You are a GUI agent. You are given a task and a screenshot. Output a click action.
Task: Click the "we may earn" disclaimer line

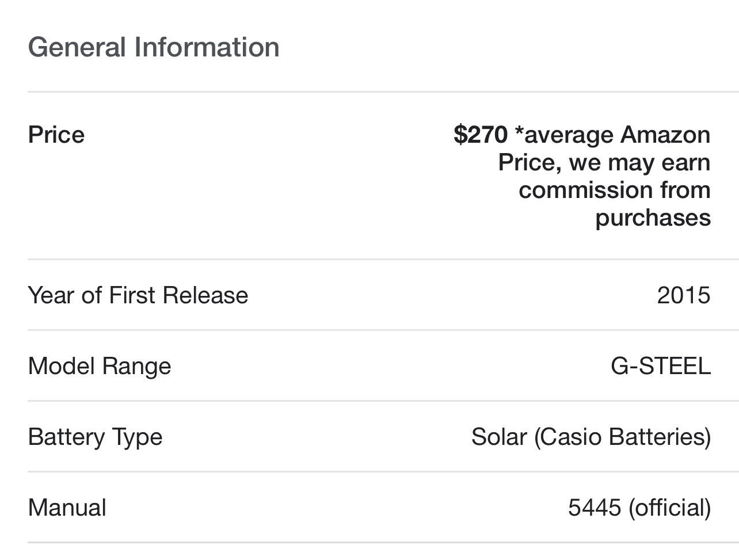[x=639, y=162]
